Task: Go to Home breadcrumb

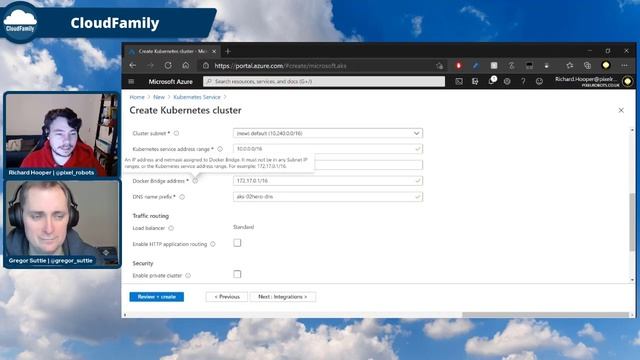Action: (137, 97)
